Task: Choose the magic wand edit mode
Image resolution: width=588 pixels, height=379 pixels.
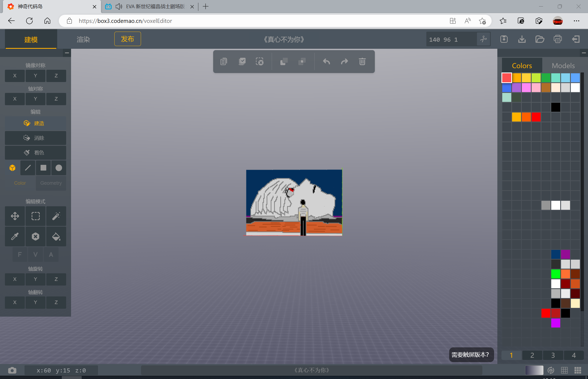Action: coord(56,216)
